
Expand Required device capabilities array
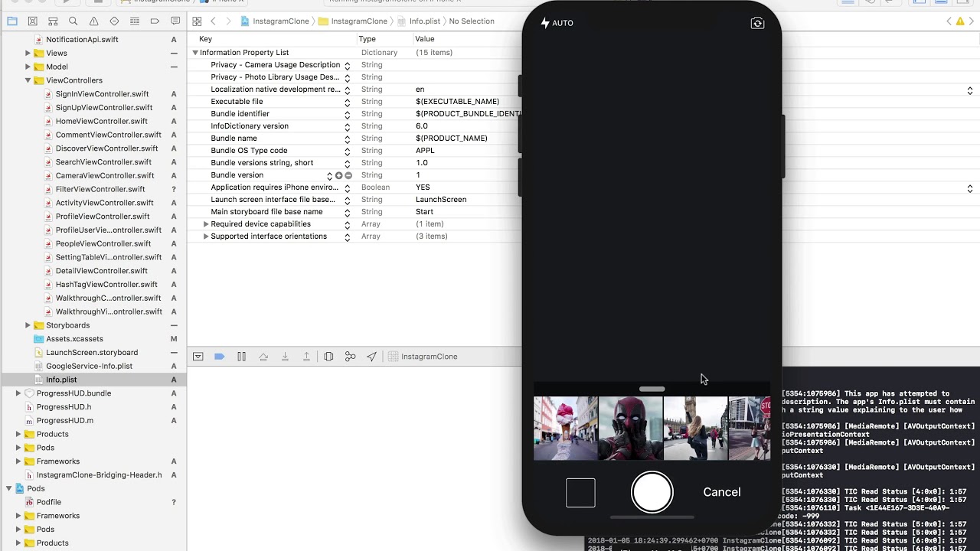205,224
